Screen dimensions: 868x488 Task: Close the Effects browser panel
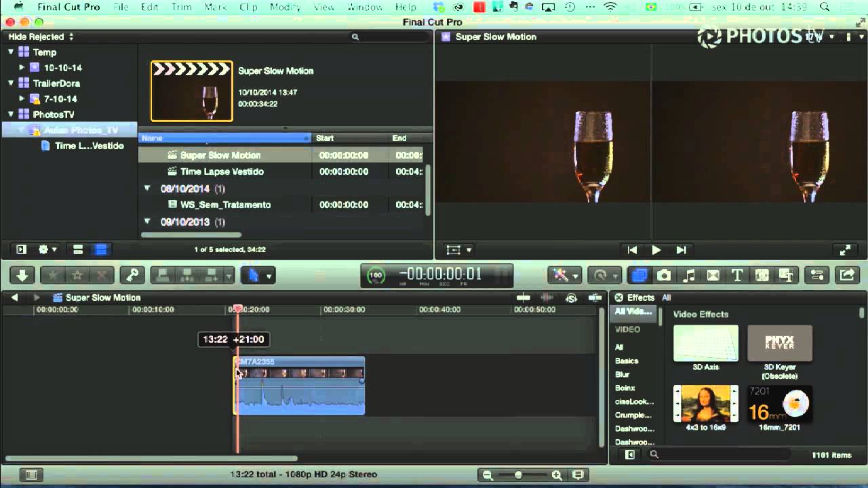618,298
